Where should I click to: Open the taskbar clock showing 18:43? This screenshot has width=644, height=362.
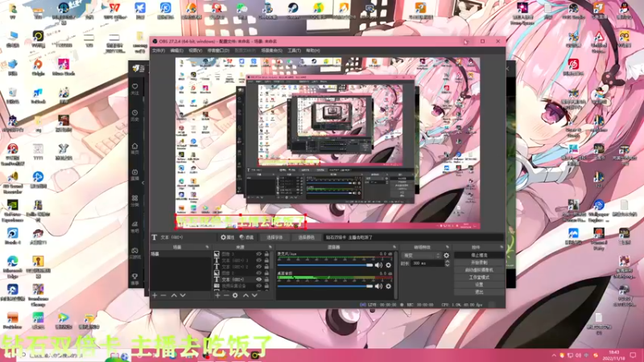(613, 355)
